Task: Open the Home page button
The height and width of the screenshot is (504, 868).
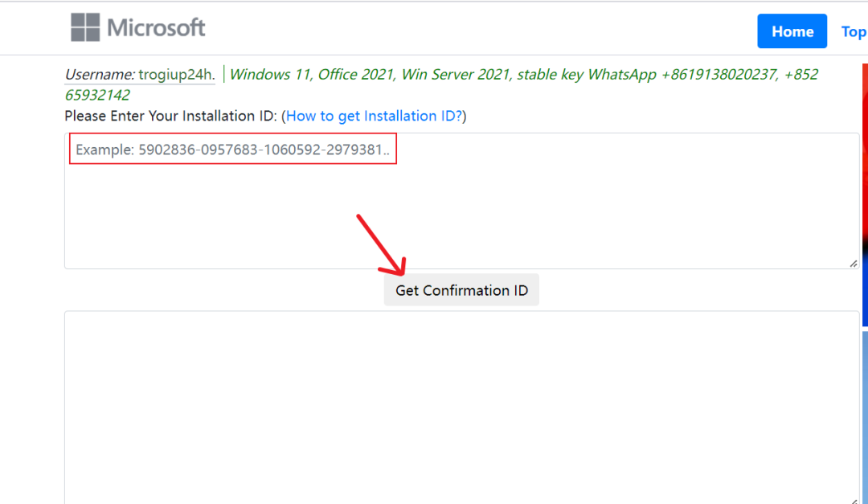Action: pos(792,31)
